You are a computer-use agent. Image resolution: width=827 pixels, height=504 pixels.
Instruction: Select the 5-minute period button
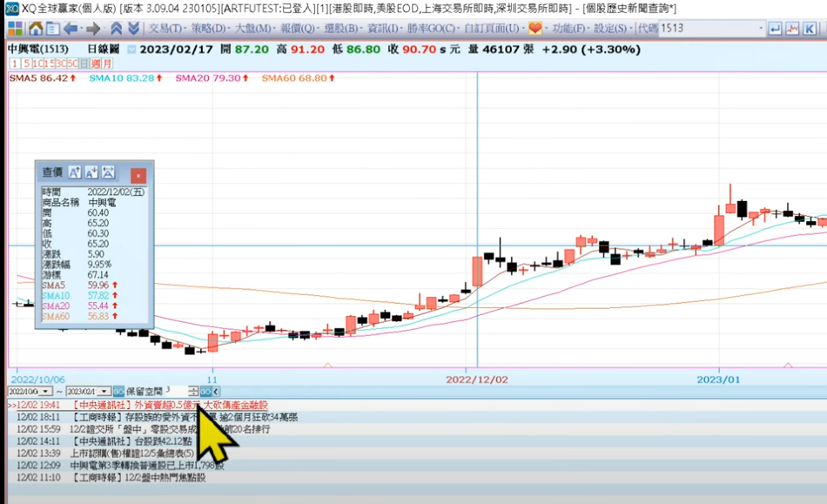point(26,64)
